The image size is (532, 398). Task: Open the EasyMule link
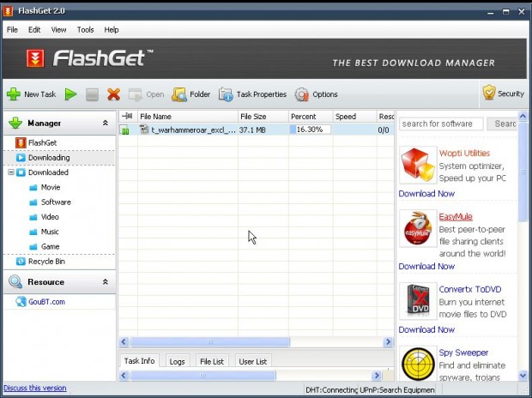coord(456,216)
